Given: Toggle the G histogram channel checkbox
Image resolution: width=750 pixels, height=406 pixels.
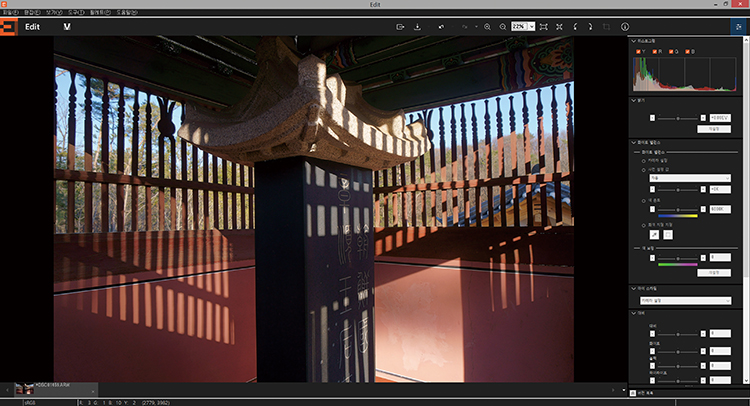Looking at the screenshot, I should pos(671,52).
